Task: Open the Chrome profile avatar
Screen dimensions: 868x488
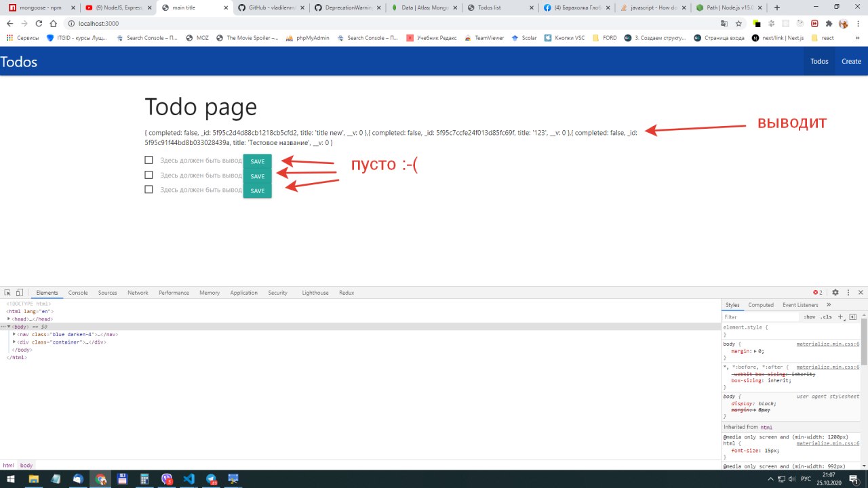Action: (x=843, y=23)
